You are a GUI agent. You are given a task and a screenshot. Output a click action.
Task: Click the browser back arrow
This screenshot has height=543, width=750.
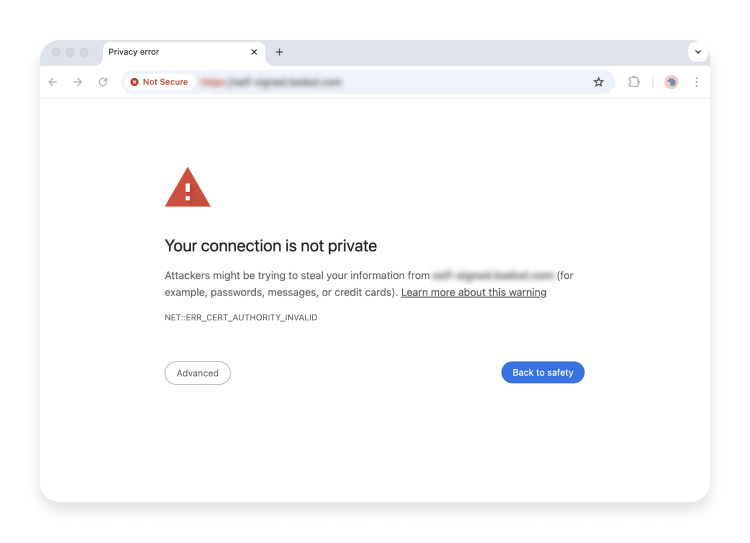[53, 82]
